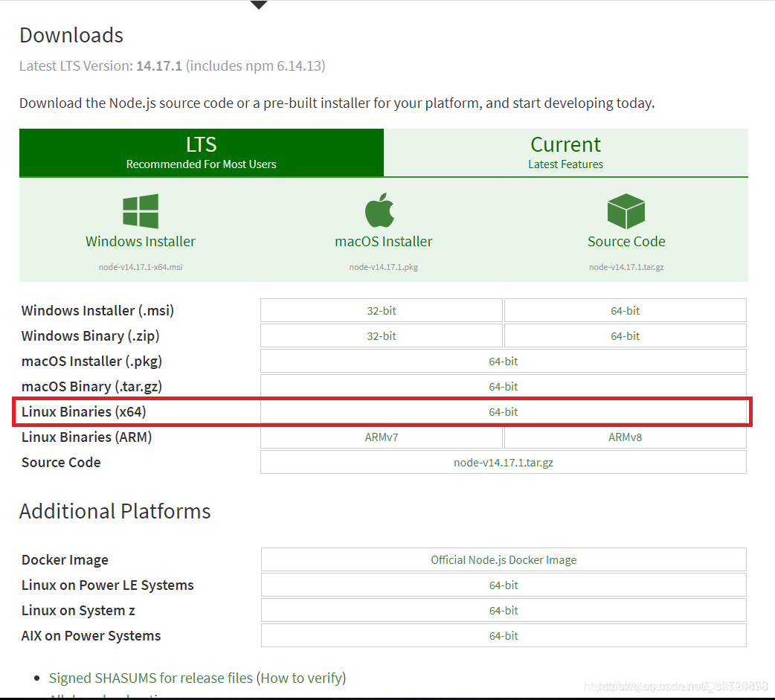
Task: Click the Linux on System z label
Action: pyautogui.click(x=78, y=610)
